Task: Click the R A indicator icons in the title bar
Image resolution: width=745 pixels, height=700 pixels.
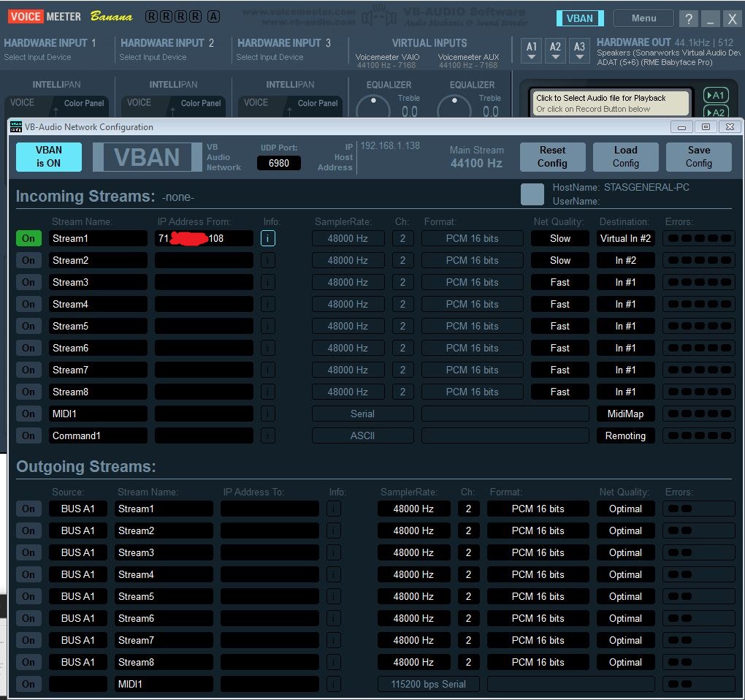Action: (x=183, y=17)
